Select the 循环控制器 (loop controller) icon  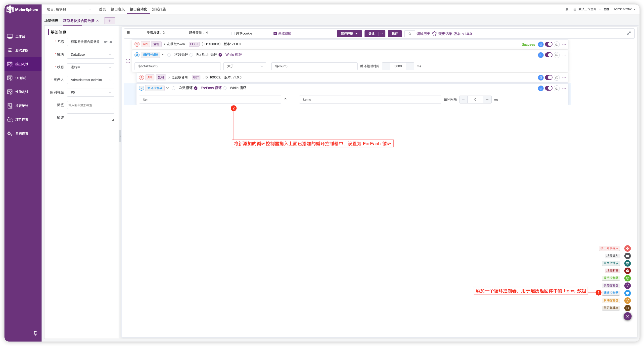point(628,293)
